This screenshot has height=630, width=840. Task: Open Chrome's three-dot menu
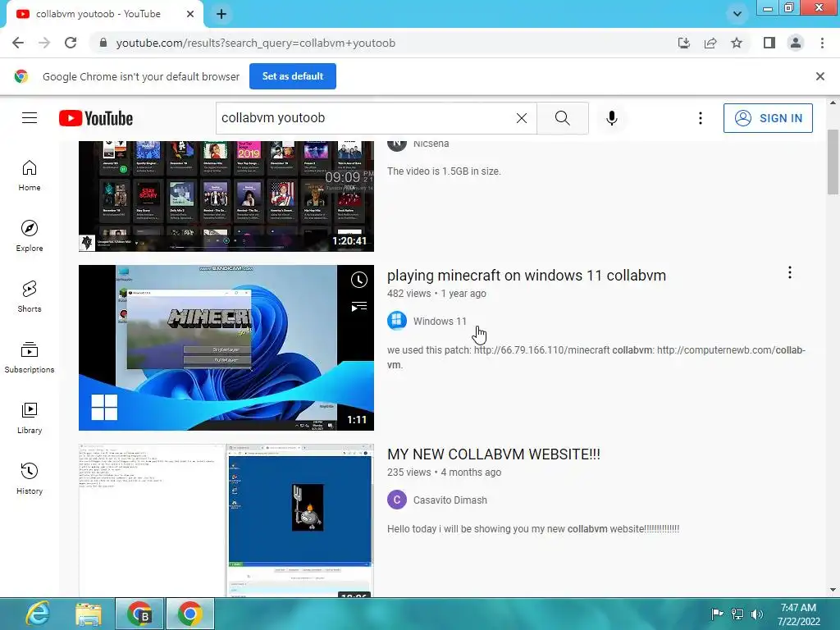822,43
